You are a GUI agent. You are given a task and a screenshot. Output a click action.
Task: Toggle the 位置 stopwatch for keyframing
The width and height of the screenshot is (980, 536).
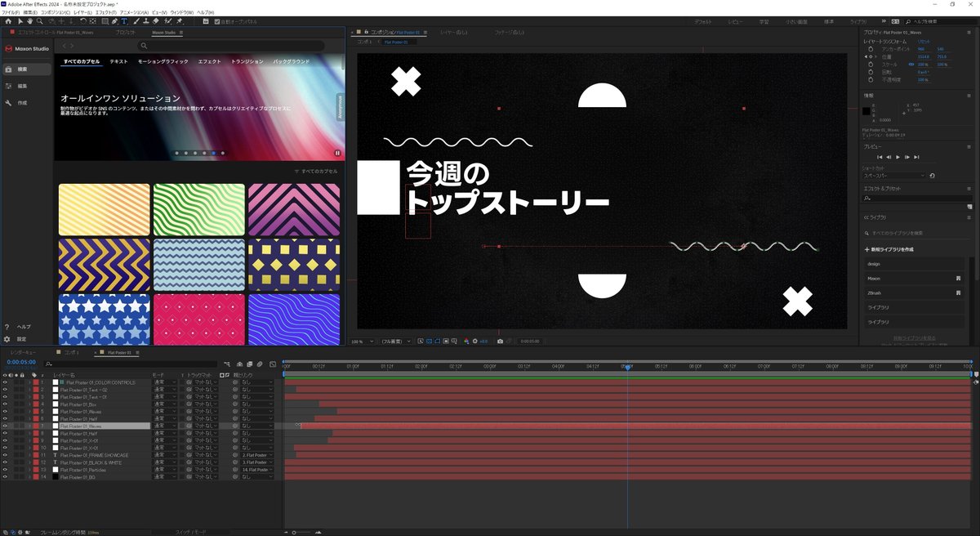[871, 56]
